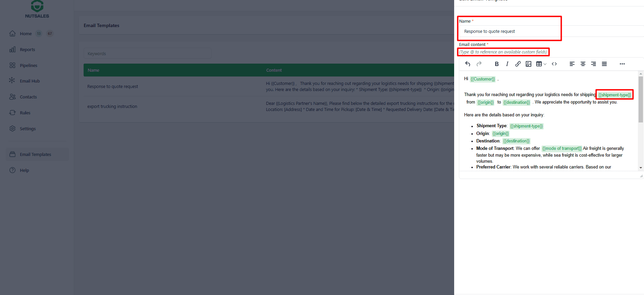Go to Settings menu item
The width and height of the screenshot is (644, 295).
pos(28,129)
